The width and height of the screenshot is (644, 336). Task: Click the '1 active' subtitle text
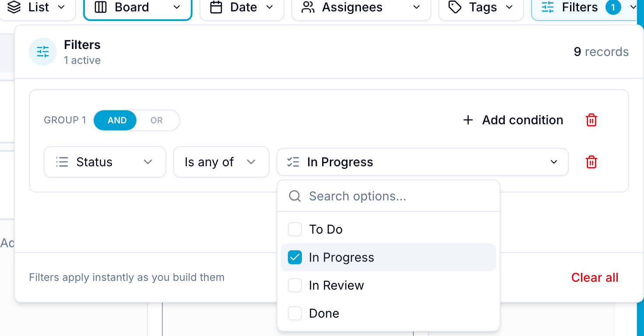(82, 60)
